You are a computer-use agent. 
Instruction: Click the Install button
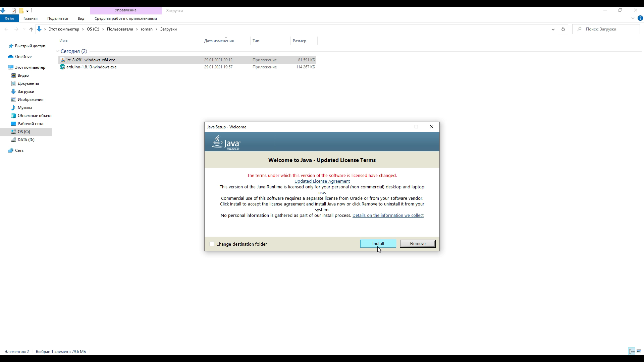[378, 244]
